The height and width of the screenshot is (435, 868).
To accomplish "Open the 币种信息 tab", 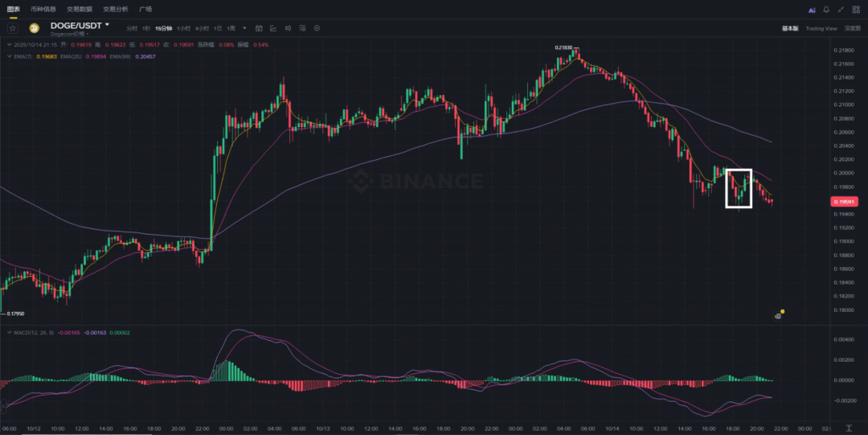I will [x=43, y=9].
